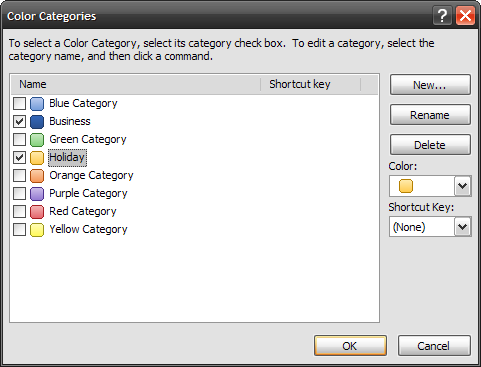Uncheck the Business category checkbox

click(19, 122)
